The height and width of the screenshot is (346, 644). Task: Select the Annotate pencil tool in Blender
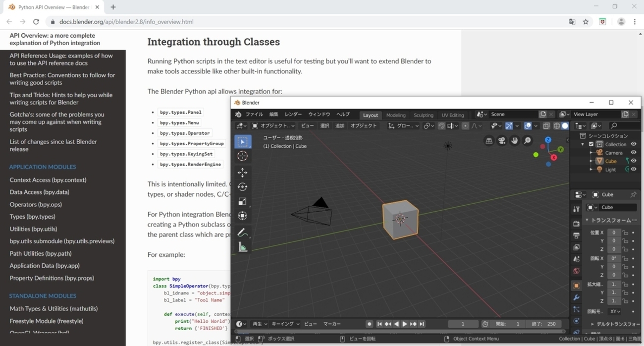pos(243,232)
